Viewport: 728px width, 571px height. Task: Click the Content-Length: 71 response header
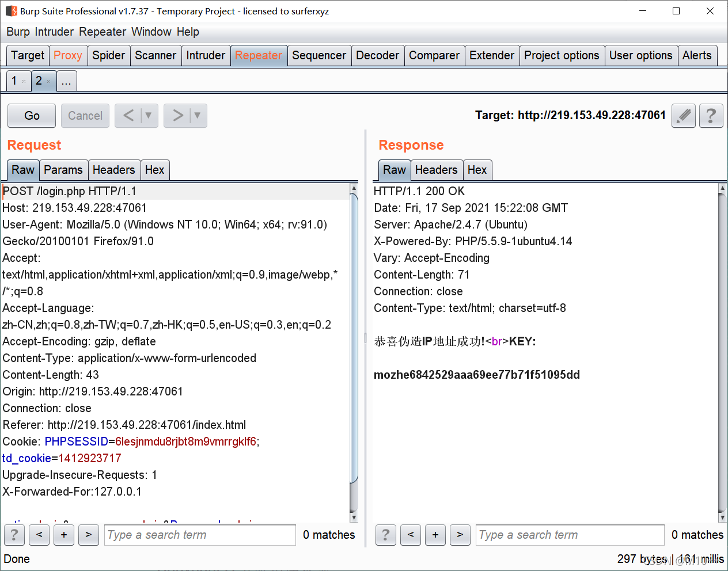[x=422, y=275]
